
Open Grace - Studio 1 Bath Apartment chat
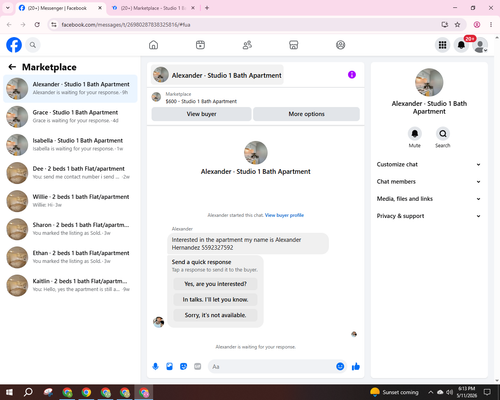point(70,117)
